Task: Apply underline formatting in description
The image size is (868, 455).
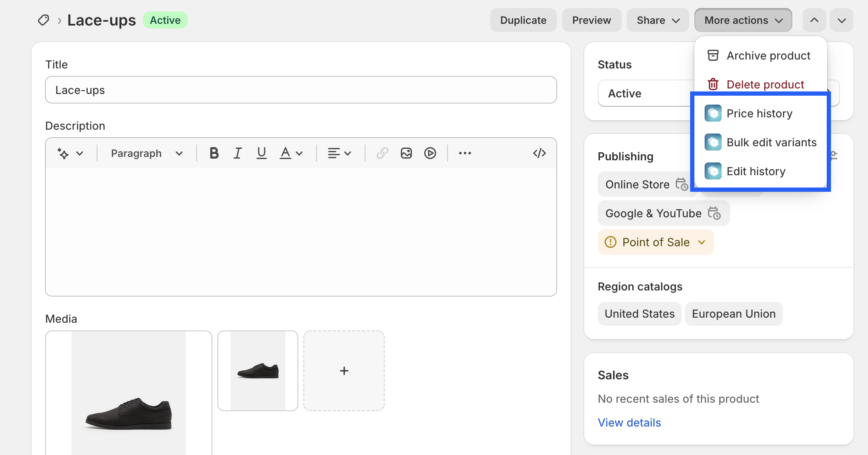Action: tap(261, 153)
